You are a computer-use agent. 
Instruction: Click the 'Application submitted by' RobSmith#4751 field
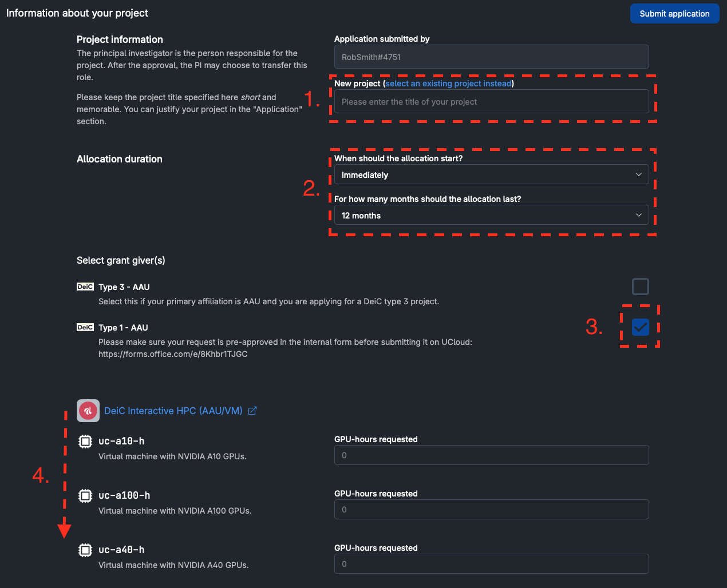point(491,57)
